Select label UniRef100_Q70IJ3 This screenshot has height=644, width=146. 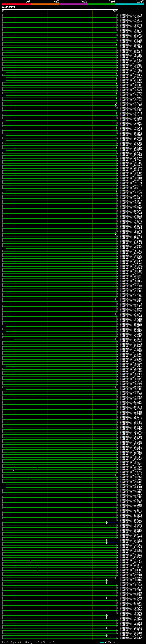pyautogui.click(x=131, y=339)
